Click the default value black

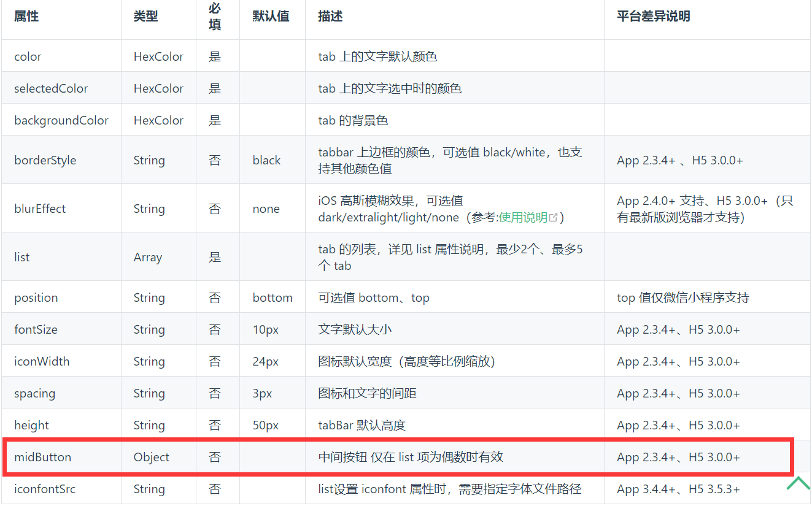click(x=266, y=160)
